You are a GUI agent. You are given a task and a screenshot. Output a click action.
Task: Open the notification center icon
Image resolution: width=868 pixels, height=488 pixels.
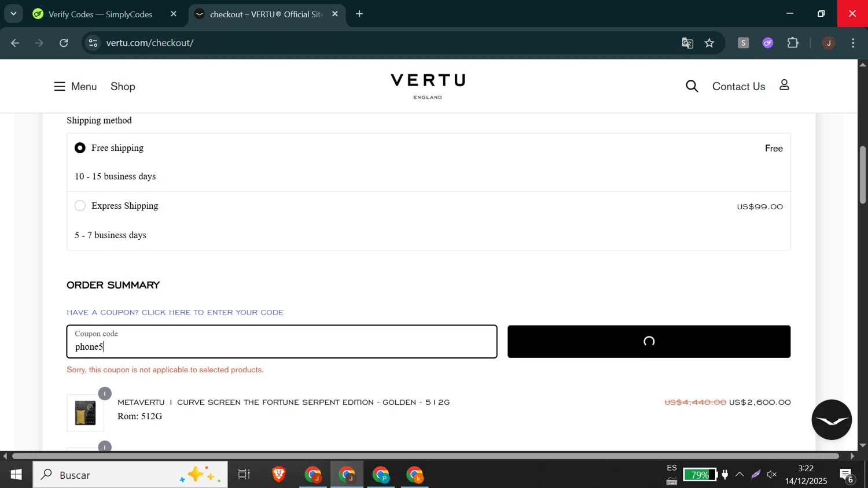pyautogui.click(x=848, y=475)
